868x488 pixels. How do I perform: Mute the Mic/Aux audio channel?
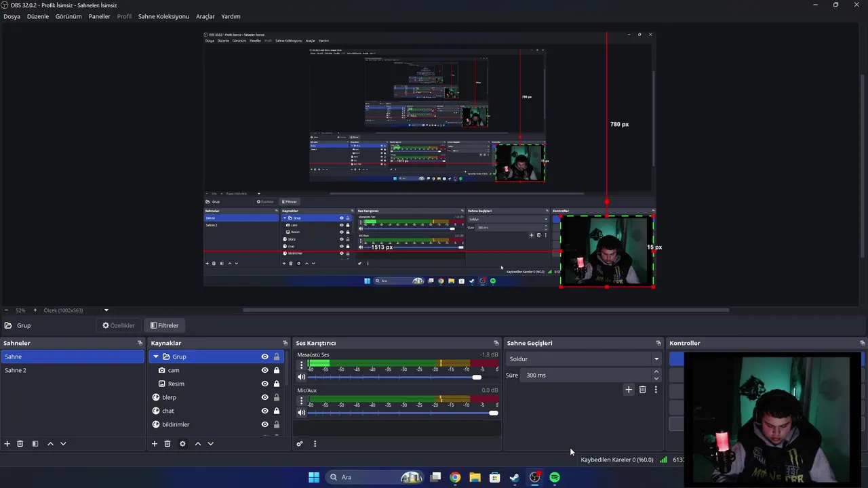302,413
